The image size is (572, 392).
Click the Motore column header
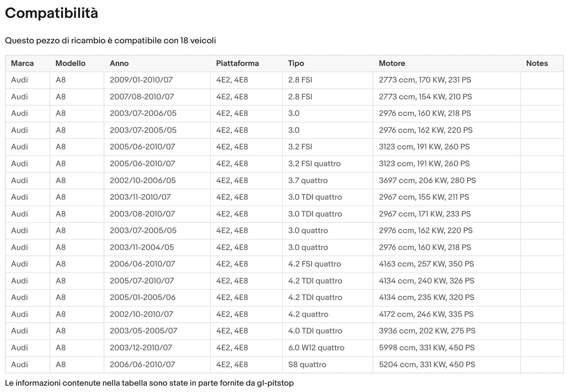coord(392,63)
